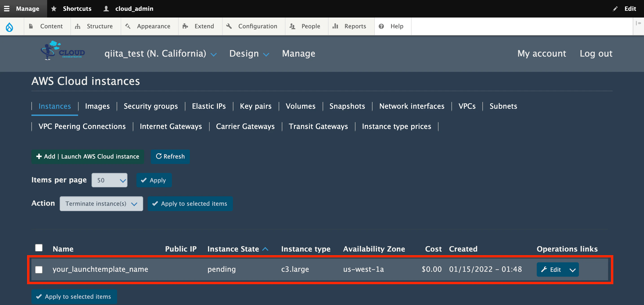
Task: Click the bottom Apply to selected items button
Action: click(74, 297)
